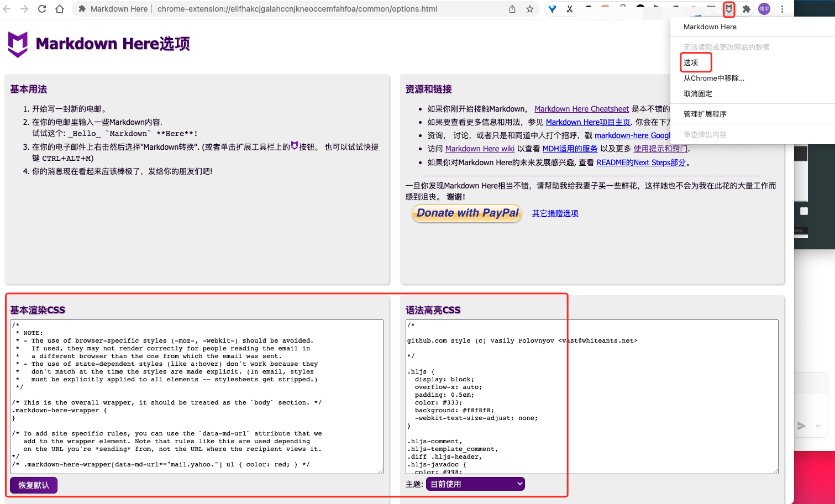Viewport: 835px width, 504px height.
Task: Bookmark this page using the star icon
Action: [529, 8]
